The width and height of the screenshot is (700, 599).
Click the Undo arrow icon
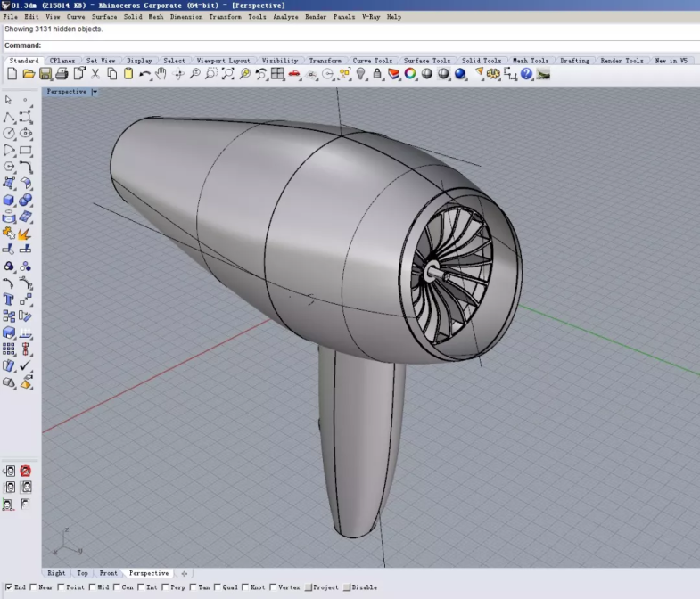click(x=144, y=74)
